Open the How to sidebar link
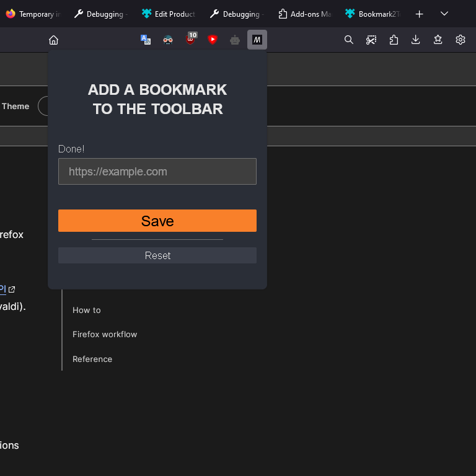This screenshot has height=476, width=476. [87, 311]
